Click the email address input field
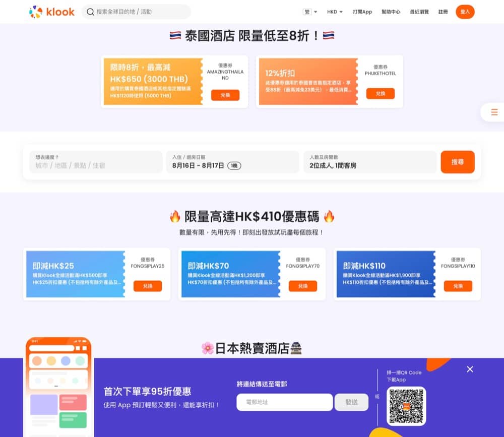Image resolution: width=504 pixels, height=437 pixels. [284, 402]
